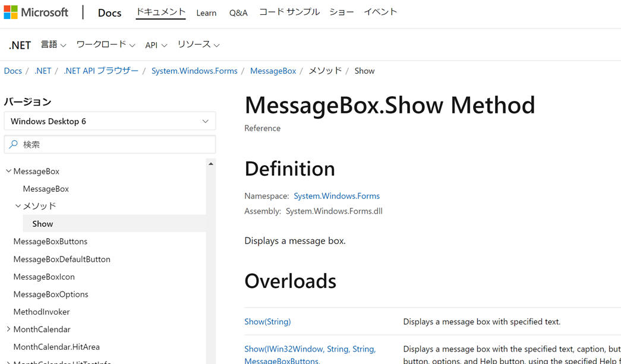The width and height of the screenshot is (621, 364).
Task: Expand the 言語 dropdown menu
Action: coord(53,45)
